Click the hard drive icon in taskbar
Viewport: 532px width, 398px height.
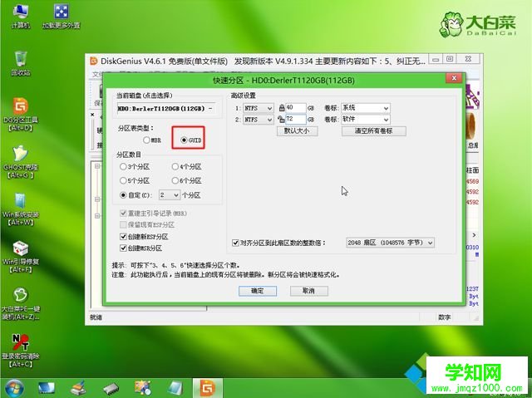(111, 389)
